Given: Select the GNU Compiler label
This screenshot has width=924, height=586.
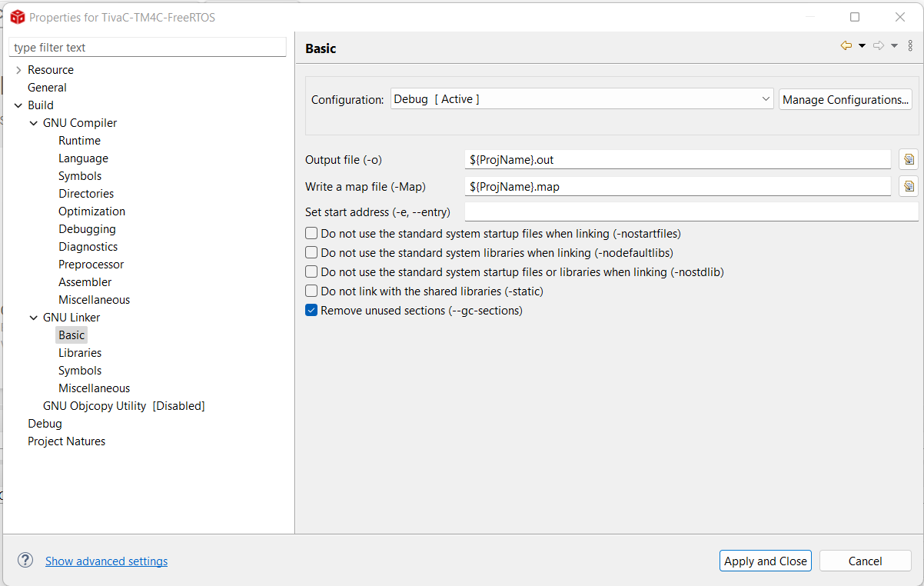Looking at the screenshot, I should [80, 123].
